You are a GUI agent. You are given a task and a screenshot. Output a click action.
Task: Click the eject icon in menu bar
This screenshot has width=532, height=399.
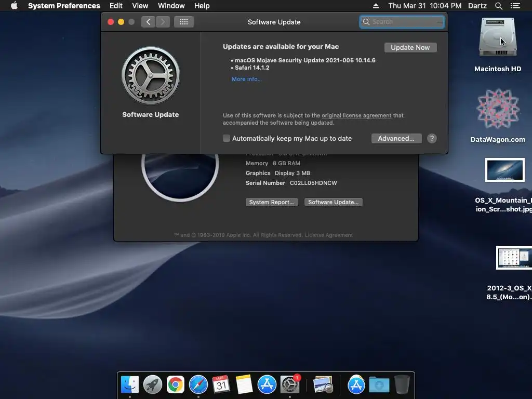(376, 6)
